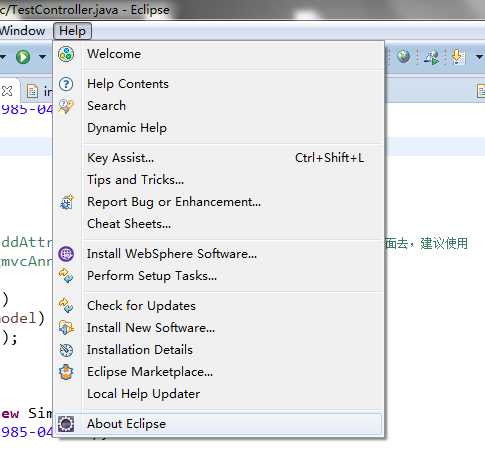Expand the Run button dropdown arrow
This screenshot has width=485, height=460.
tap(42, 57)
